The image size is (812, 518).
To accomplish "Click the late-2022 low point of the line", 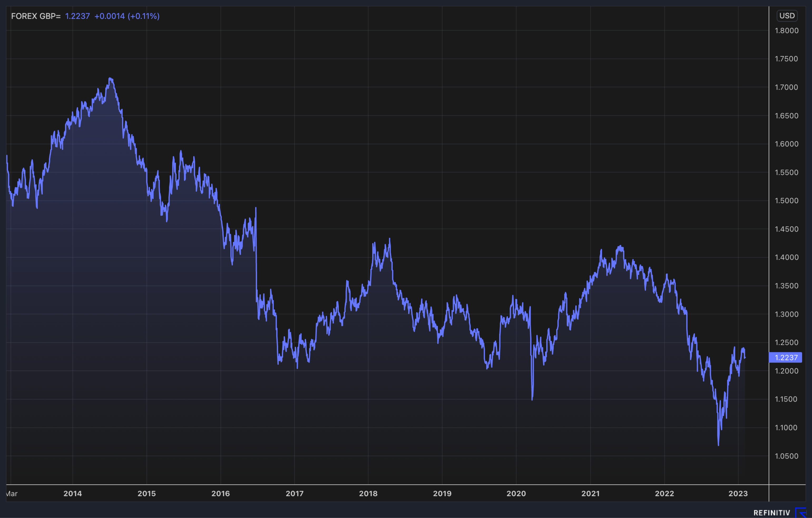I will [x=718, y=445].
